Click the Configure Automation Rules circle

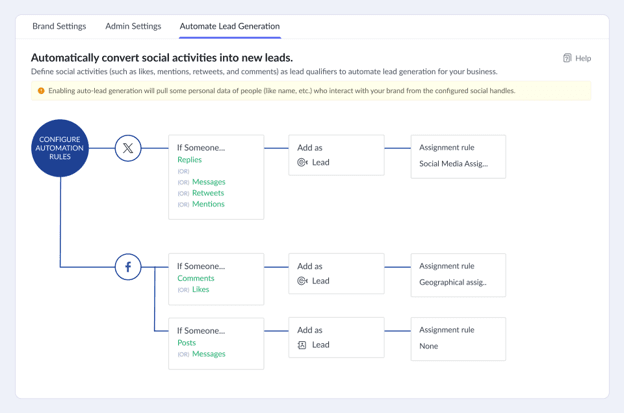point(60,148)
